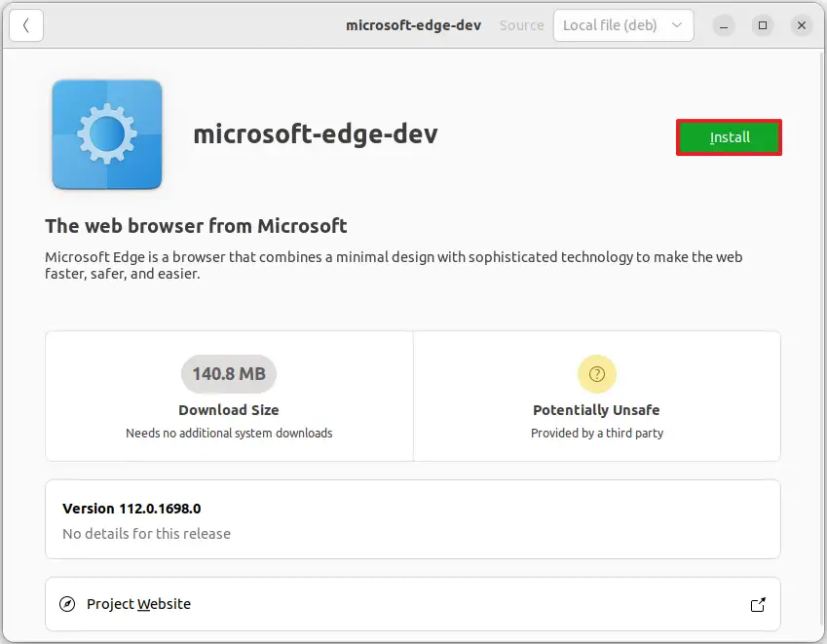This screenshot has width=827, height=644.
Task: Click the chevron on the source dropdown
Action: pos(676,25)
